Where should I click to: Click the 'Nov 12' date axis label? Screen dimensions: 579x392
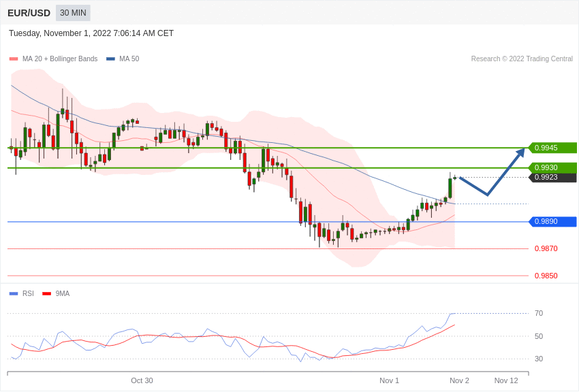[x=506, y=380]
